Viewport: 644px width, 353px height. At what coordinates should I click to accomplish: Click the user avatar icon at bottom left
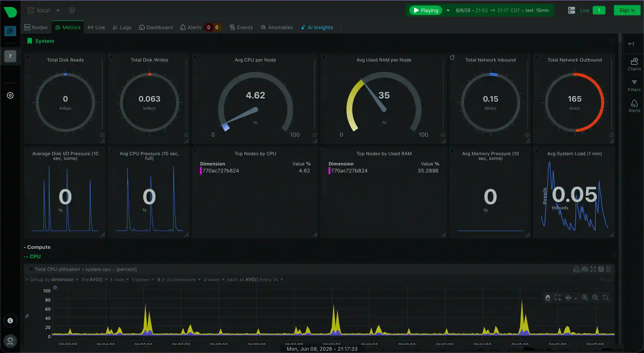coord(10,341)
